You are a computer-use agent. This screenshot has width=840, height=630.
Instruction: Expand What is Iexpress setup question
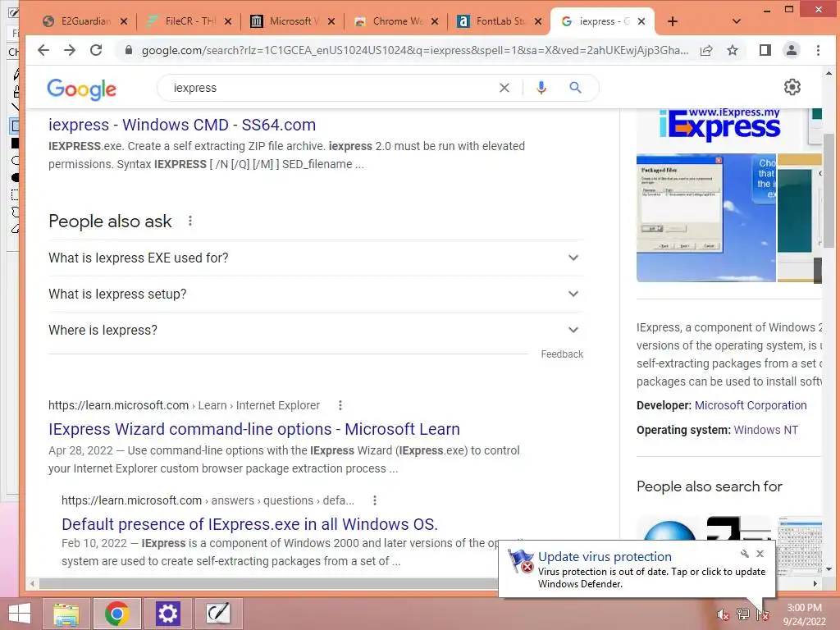(x=316, y=294)
